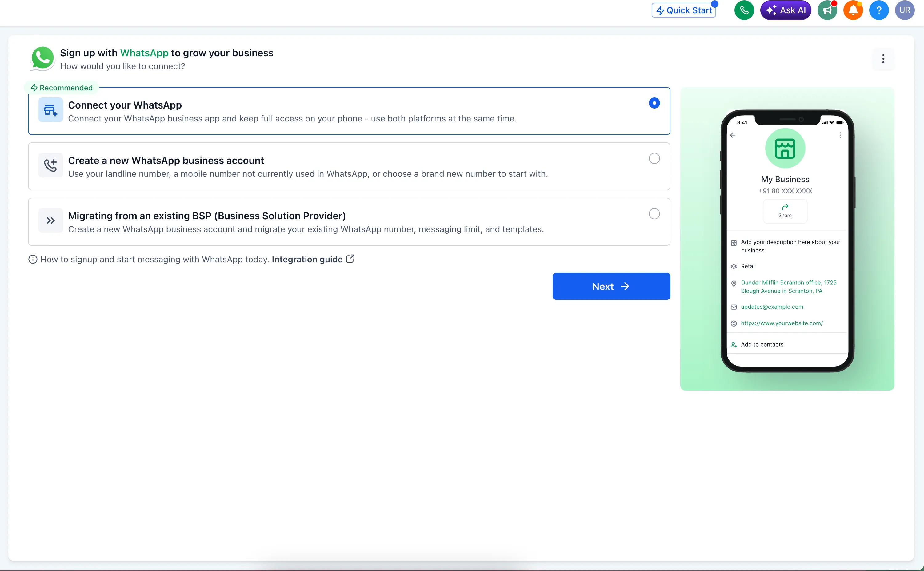
Task: Select Create a new WhatsApp business account radio
Action: 654,158
